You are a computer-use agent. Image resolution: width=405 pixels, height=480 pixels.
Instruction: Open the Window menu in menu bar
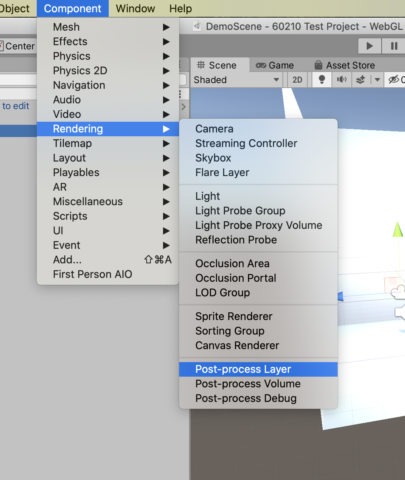[x=135, y=8]
